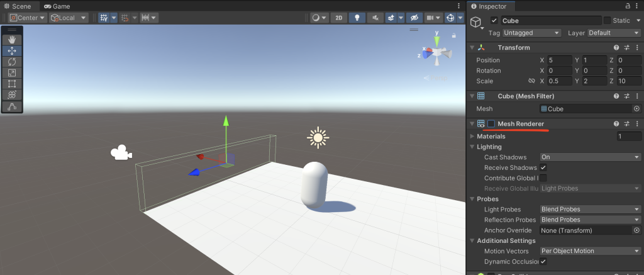Image resolution: width=644 pixels, height=275 pixels.
Task: Toggle the Static checkbox
Action: [x=607, y=21]
